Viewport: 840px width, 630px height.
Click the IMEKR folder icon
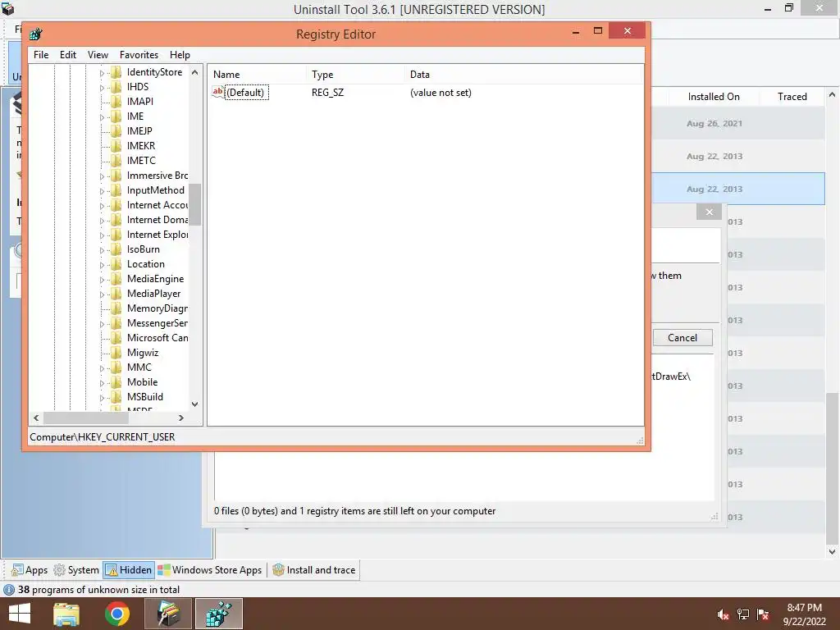[x=116, y=146]
